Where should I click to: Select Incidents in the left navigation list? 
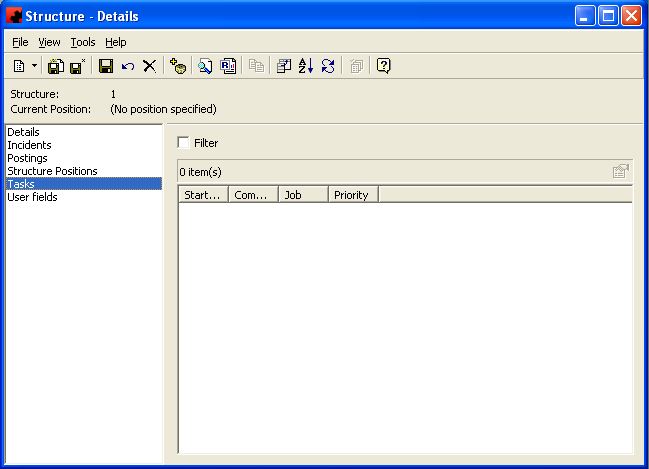pyautogui.click(x=29, y=145)
